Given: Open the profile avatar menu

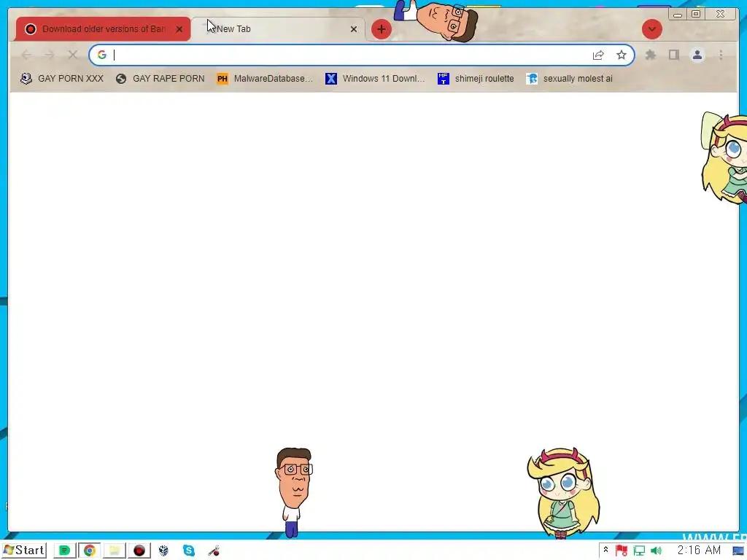Looking at the screenshot, I should click(697, 55).
